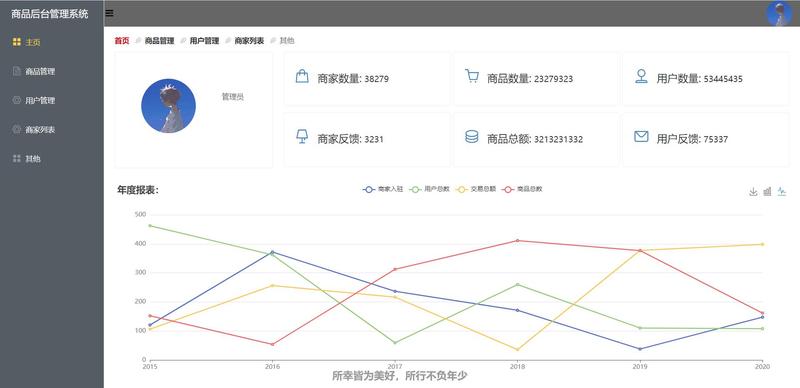Toggle the 交易总额 legend series
Screen dimensions: 800x388
click(476, 189)
